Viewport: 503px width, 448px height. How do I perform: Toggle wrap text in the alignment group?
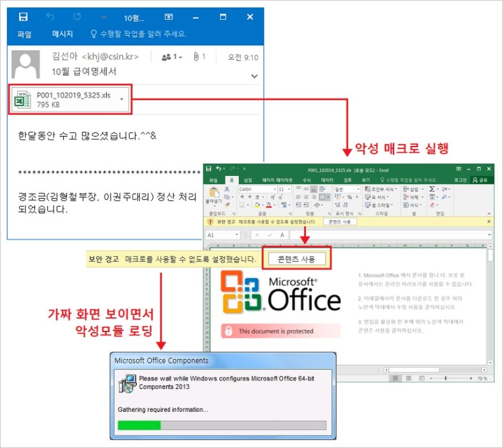click(322, 189)
